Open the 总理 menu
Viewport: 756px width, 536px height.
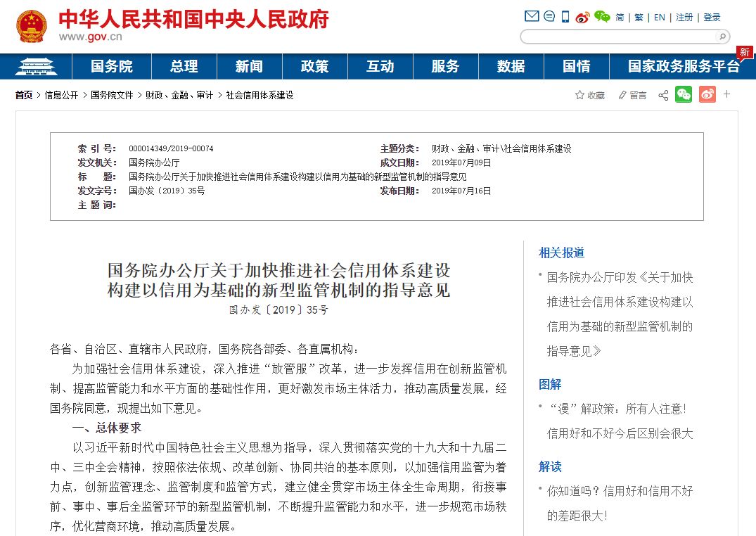click(184, 67)
